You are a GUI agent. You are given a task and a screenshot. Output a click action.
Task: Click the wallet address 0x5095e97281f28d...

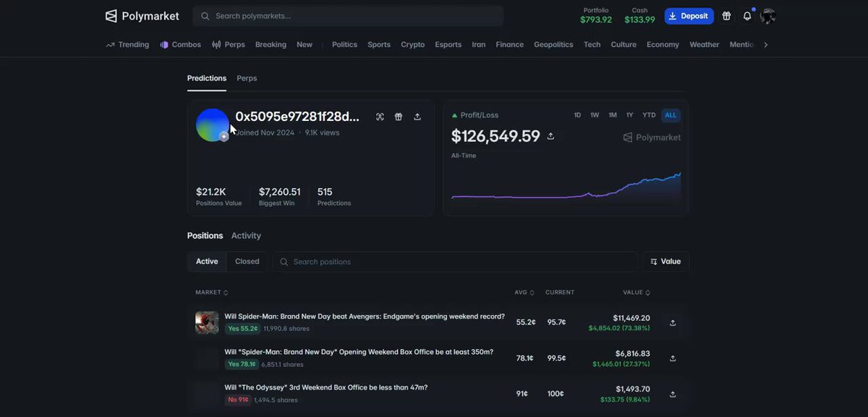(297, 117)
